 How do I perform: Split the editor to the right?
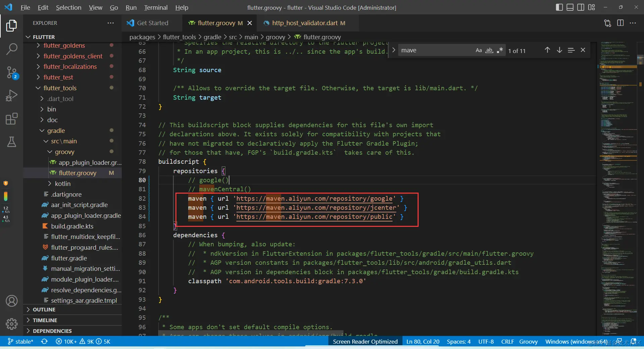pyautogui.click(x=620, y=23)
